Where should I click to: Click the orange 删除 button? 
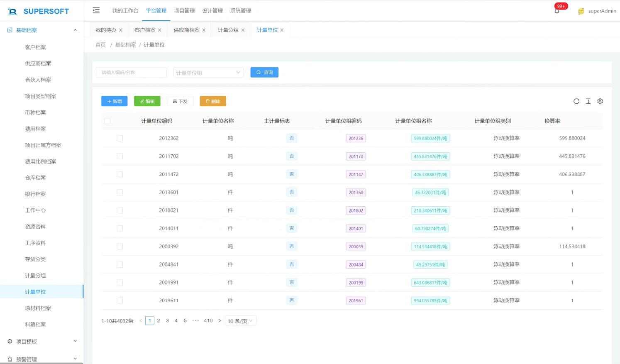[x=213, y=101]
